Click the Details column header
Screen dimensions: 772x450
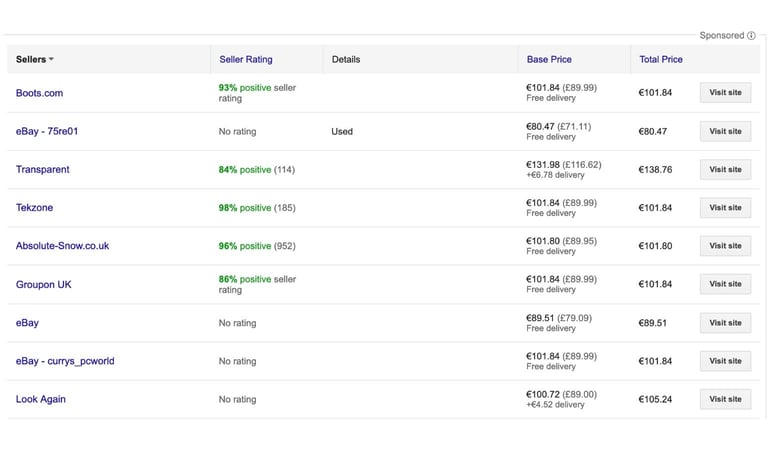coord(346,60)
